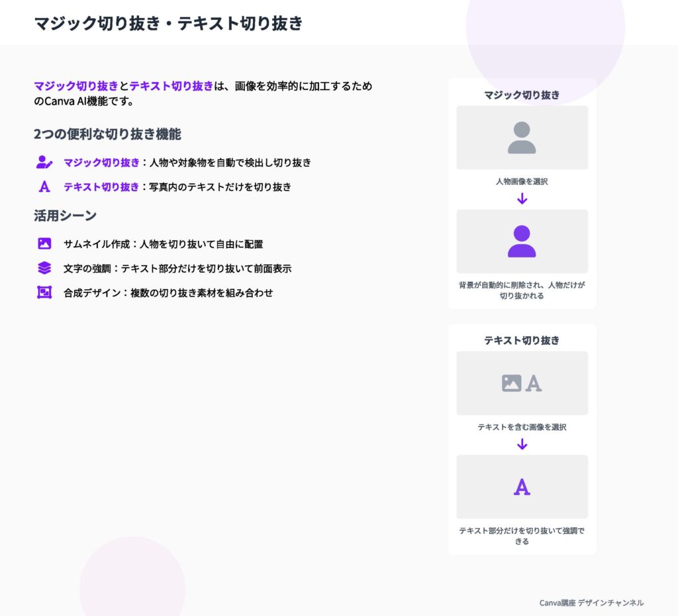Click the picture icon next to サムネイル作成
Screen dimensions: 678x616
(x=44, y=243)
